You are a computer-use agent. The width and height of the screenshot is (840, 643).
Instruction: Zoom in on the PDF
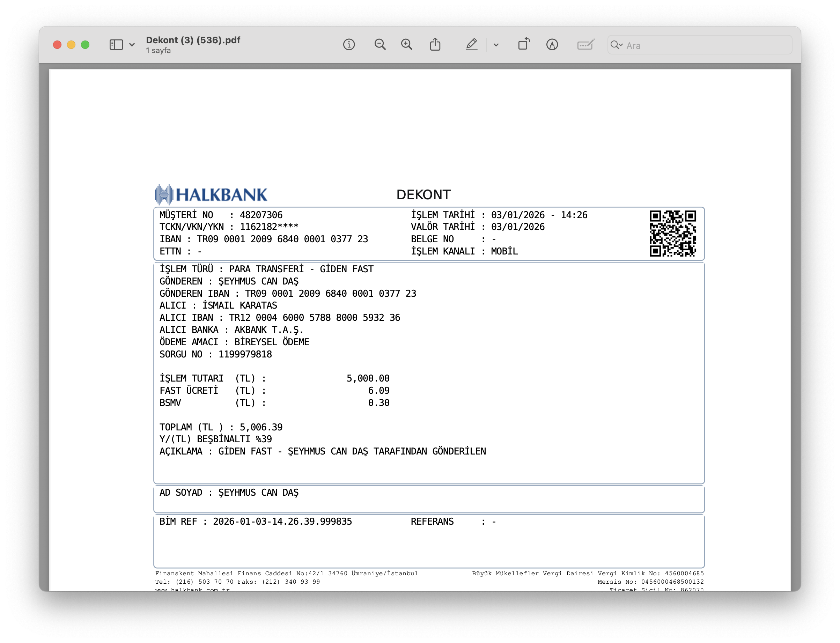pos(406,45)
